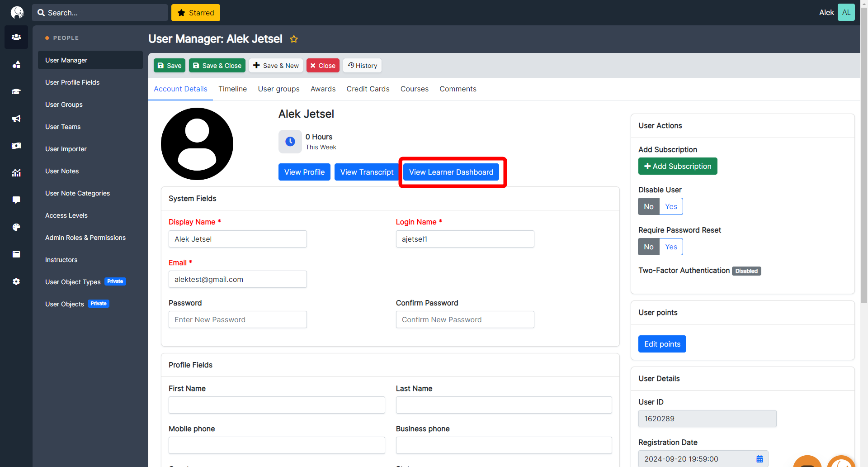Open the graduation cap icon in sidebar
This screenshot has width=868, height=467.
pos(16,91)
